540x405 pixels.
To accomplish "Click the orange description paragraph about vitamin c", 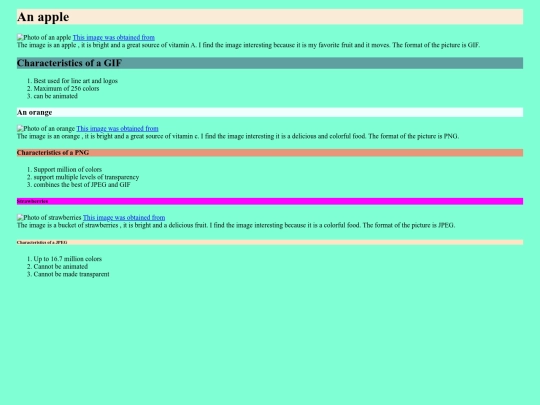I will coord(238,136).
